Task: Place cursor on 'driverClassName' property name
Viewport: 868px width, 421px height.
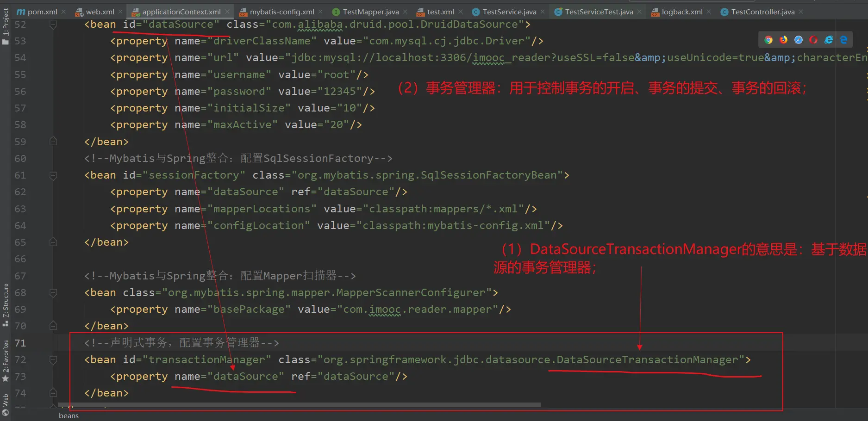Action: [x=262, y=41]
